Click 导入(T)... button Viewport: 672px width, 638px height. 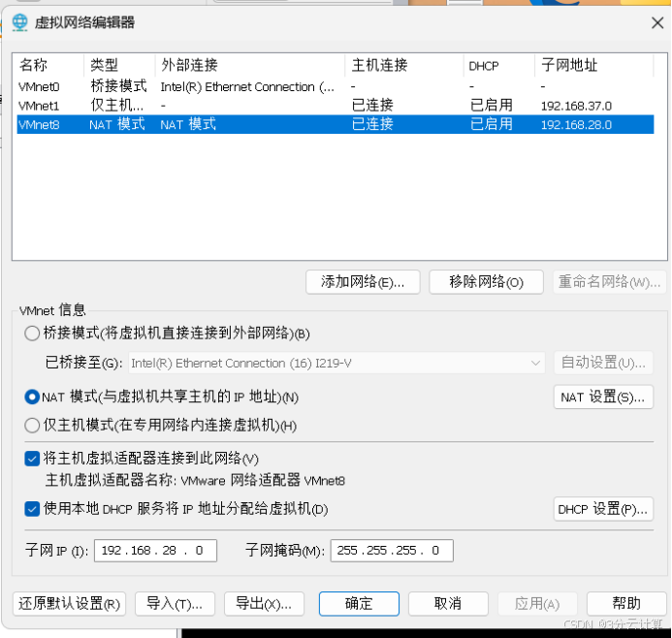pyautogui.click(x=175, y=604)
